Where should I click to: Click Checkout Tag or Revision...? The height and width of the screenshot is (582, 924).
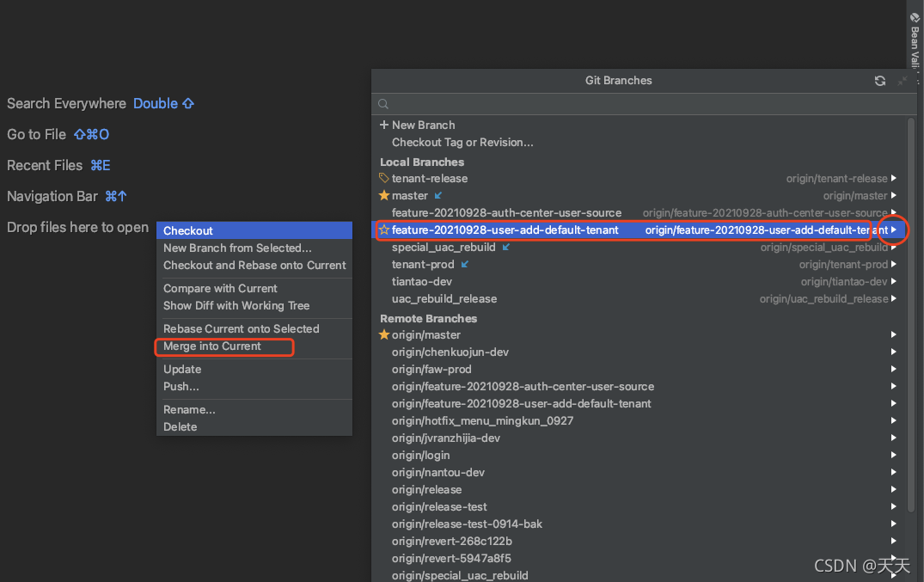(462, 142)
